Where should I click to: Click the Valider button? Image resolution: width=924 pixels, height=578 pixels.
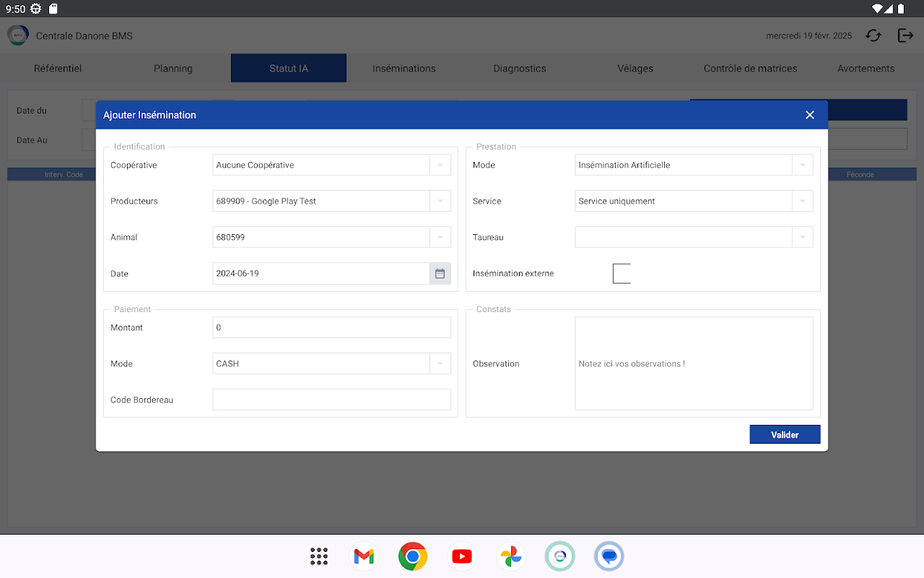click(785, 434)
